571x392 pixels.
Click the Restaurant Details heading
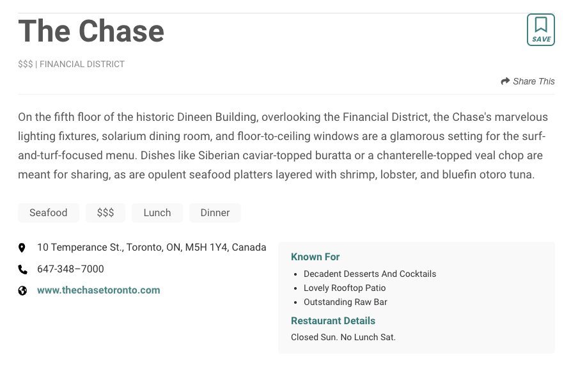pos(333,321)
